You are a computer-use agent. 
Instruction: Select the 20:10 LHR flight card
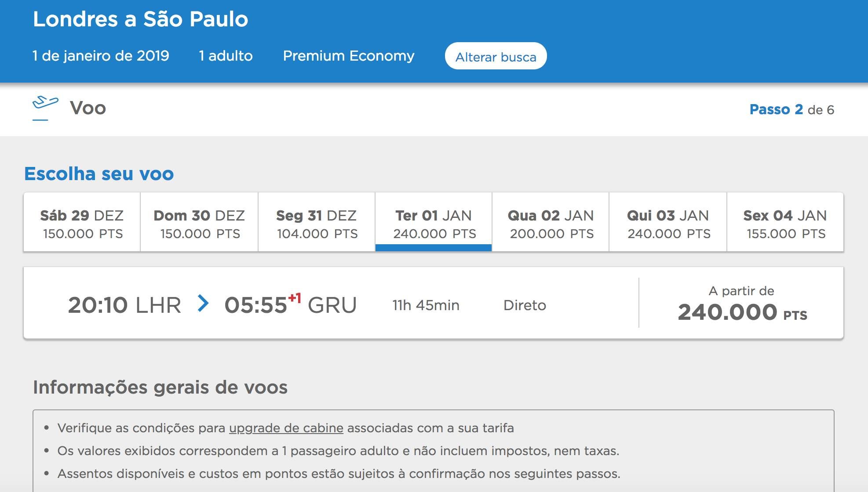(434, 303)
